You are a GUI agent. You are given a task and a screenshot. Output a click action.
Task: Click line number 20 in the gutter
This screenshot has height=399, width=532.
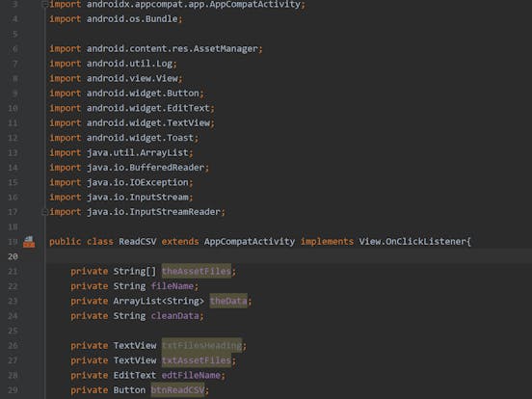coord(13,256)
